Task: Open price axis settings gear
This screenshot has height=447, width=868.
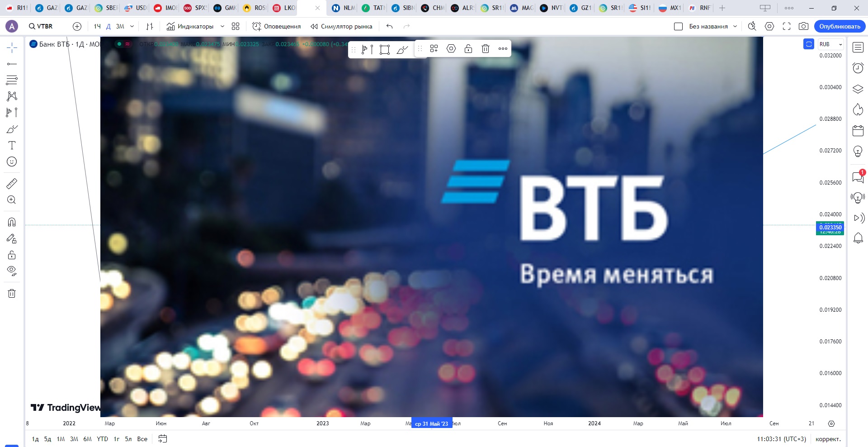Action: (x=831, y=423)
